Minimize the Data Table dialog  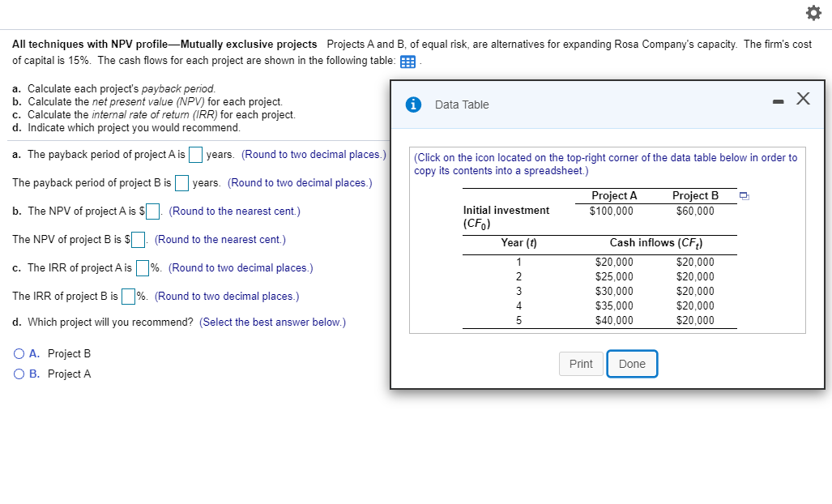(778, 99)
